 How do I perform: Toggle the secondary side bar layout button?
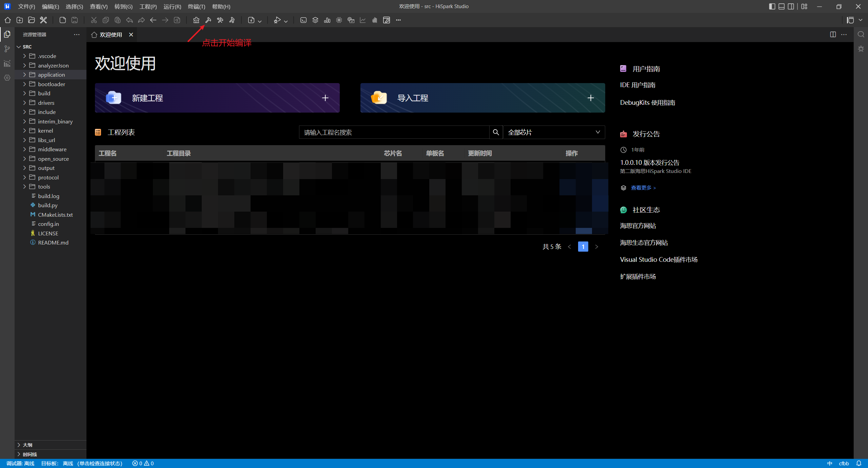(x=791, y=6)
